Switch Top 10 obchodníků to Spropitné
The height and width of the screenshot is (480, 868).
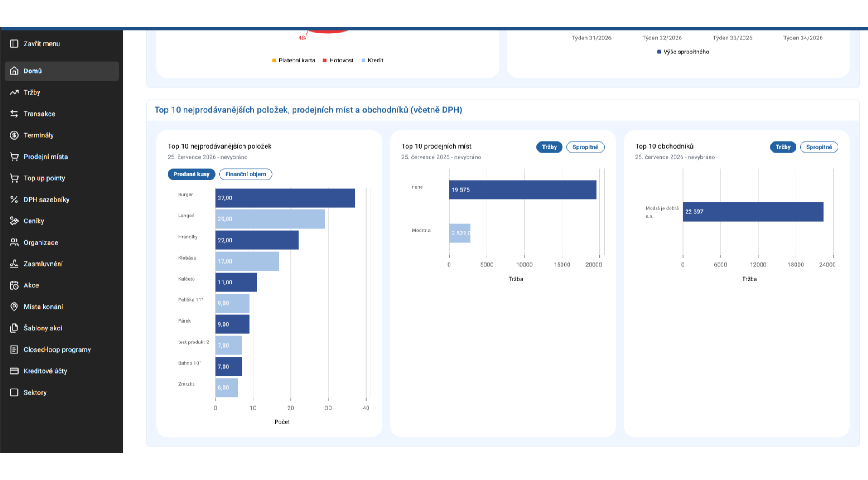pyautogui.click(x=819, y=147)
